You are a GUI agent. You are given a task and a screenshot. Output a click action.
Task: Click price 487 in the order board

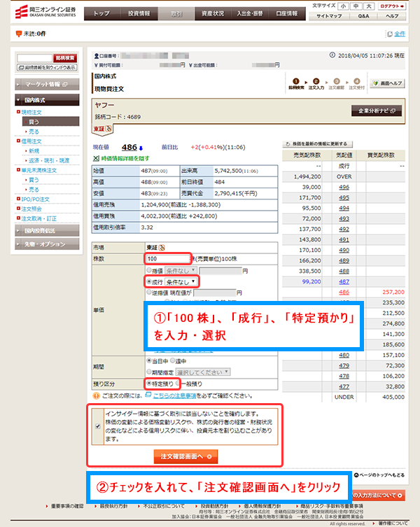click(x=344, y=281)
